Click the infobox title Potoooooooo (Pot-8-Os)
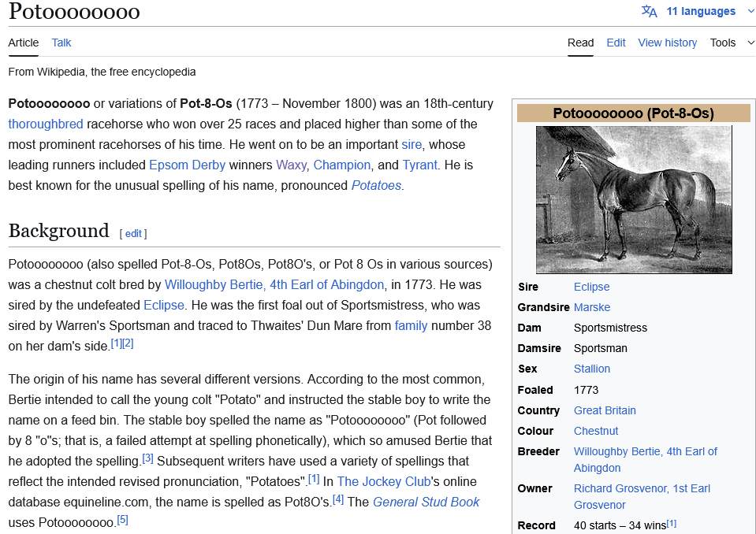This screenshot has width=756, height=534. (x=634, y=113)
